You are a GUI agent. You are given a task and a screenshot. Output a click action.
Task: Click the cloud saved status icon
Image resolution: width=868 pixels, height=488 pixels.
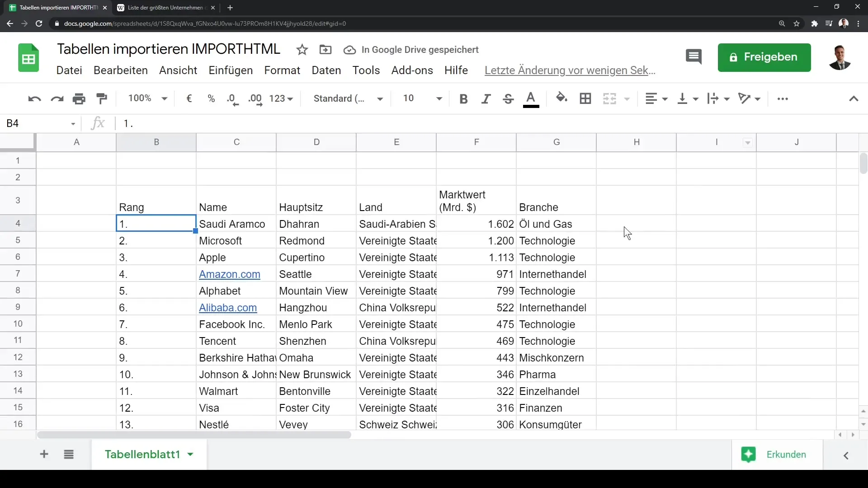(x=349, y=50)
